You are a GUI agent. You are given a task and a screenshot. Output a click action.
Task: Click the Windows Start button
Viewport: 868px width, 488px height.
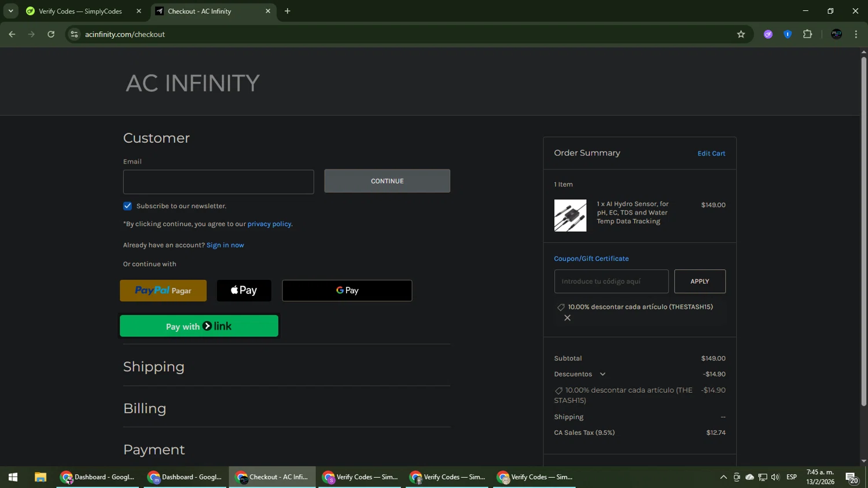[x=13, y=477]
